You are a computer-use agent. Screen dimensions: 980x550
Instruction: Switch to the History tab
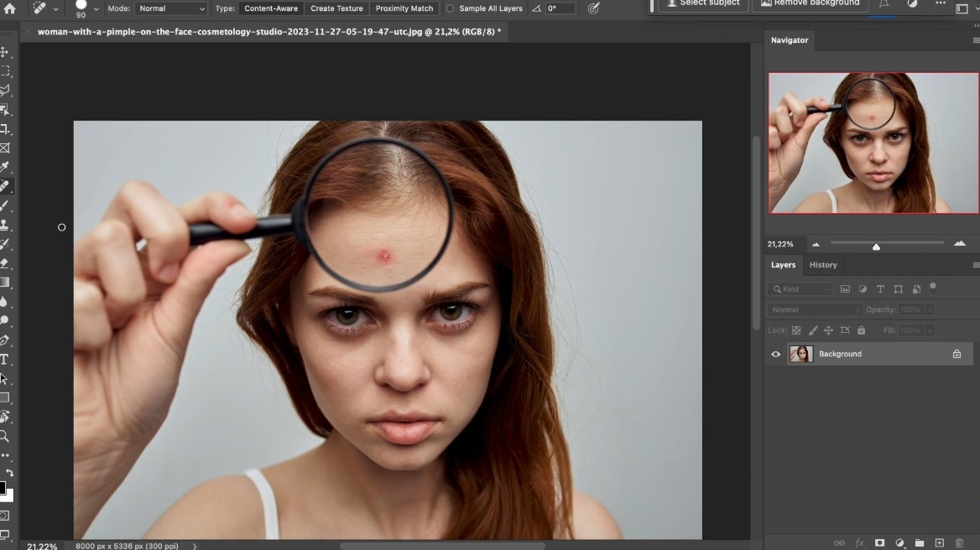click(x=823, y=265)
